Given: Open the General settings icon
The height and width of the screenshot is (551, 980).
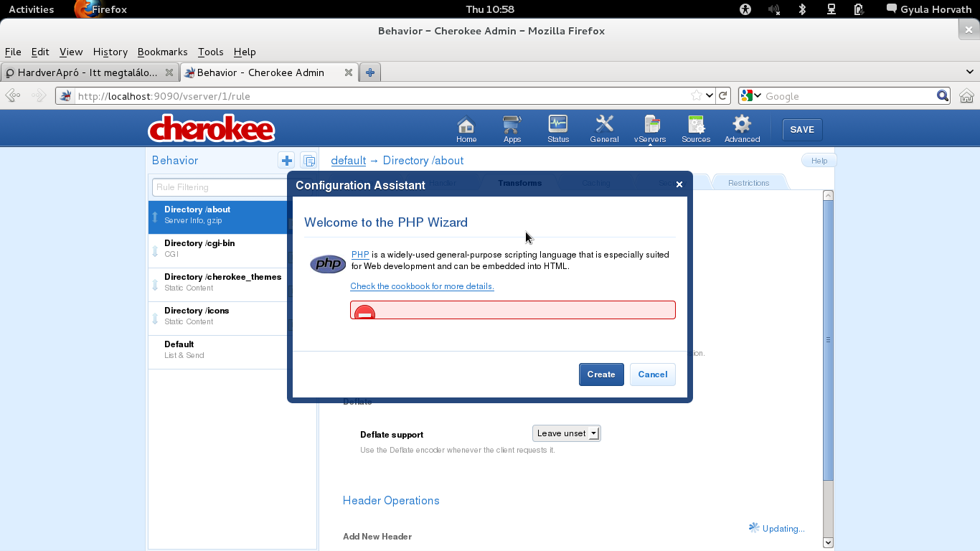Looking at the screenshot, I should pos(604,129).
